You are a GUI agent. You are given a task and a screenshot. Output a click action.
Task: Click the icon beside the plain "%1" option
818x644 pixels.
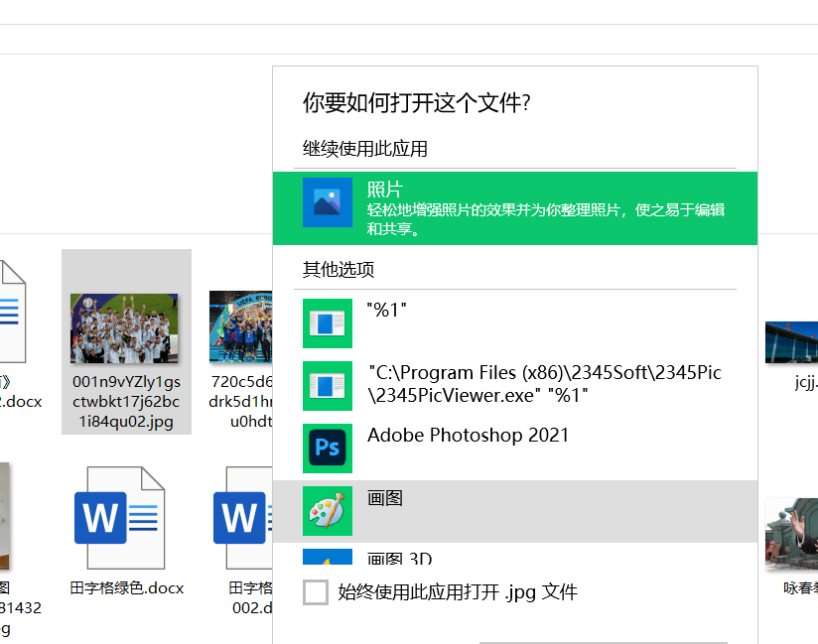(x=328, y=322)
